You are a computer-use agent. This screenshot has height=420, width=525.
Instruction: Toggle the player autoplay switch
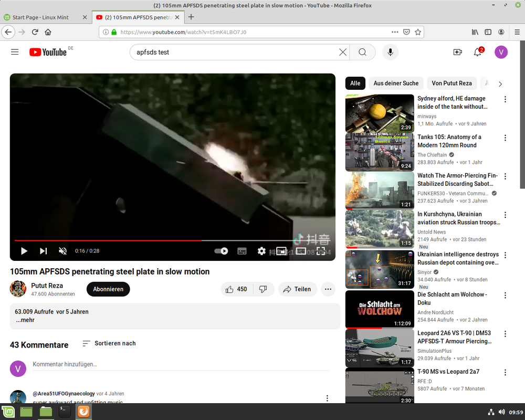[221, 251]
